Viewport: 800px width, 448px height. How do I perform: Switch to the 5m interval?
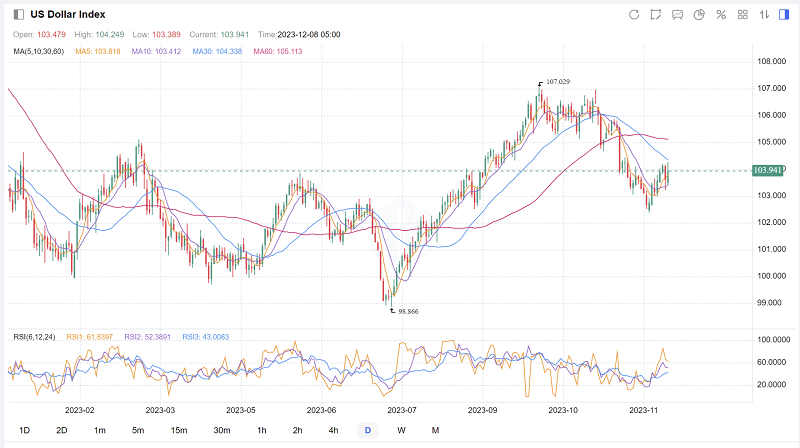pos(137,430)
